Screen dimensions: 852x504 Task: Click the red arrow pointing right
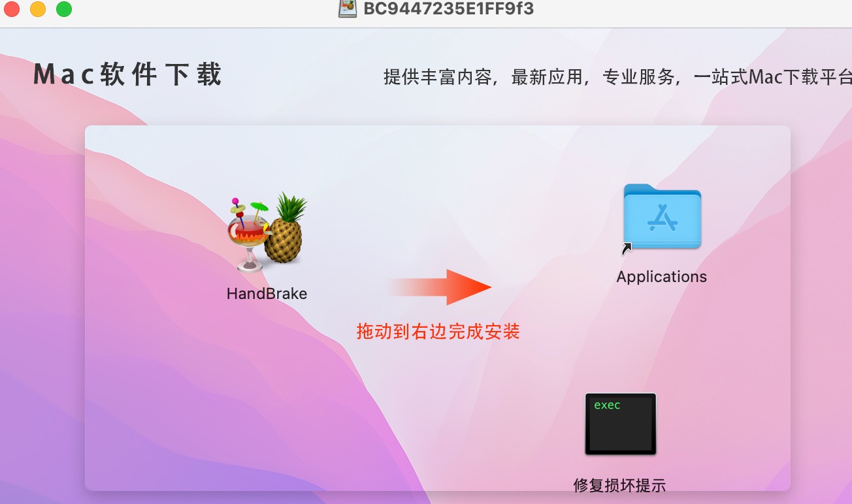438,287
